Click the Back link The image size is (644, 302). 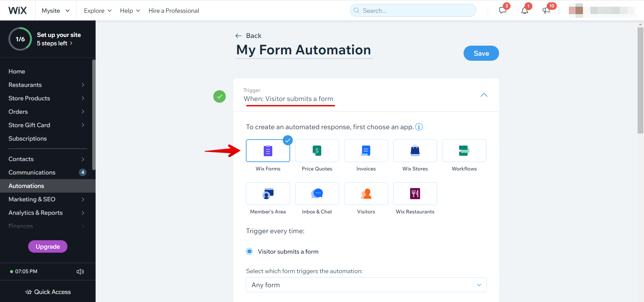(x=254, y=36)
